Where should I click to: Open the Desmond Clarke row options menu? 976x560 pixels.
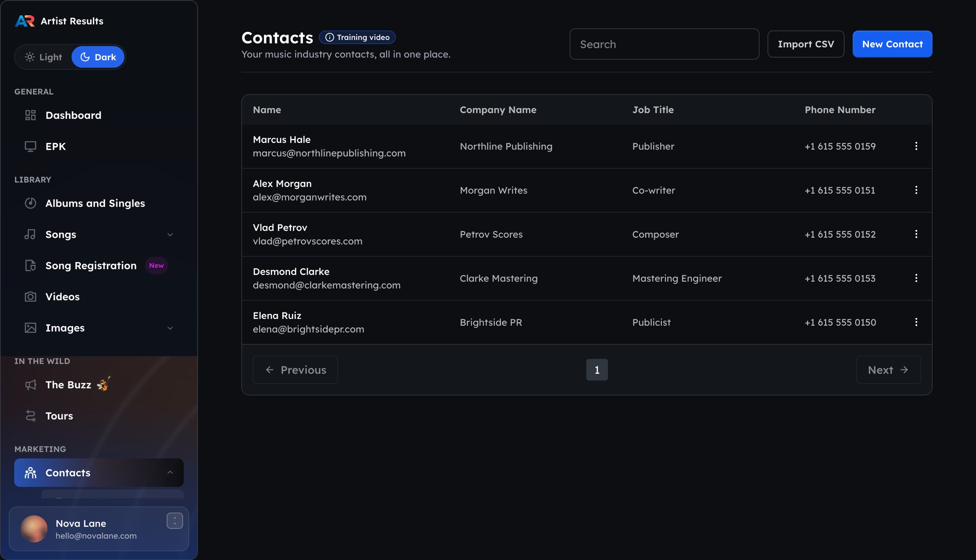tap(916, 278)
